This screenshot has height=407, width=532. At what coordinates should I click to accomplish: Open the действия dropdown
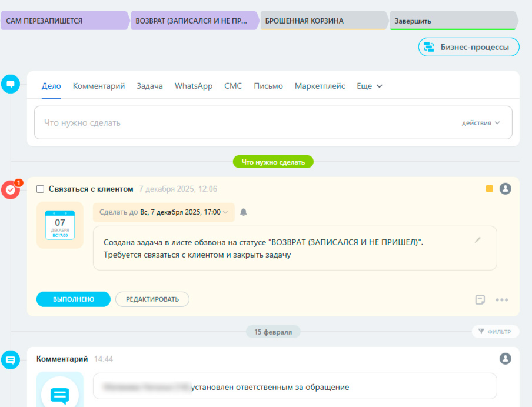480,123
